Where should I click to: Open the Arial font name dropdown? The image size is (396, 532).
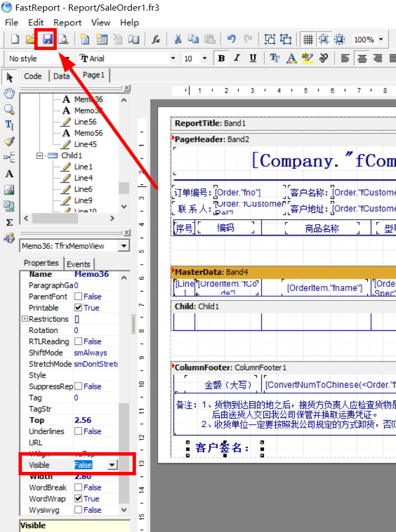click(x=173, y=58)
